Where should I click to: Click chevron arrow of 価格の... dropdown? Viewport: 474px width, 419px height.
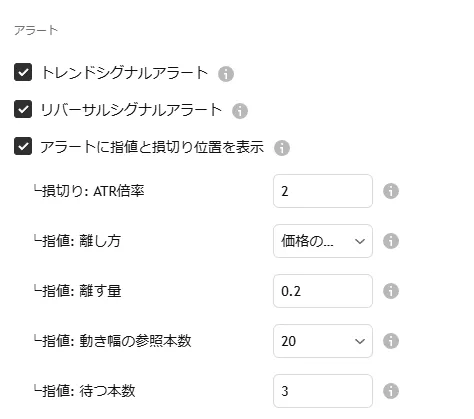pos(360,241)
